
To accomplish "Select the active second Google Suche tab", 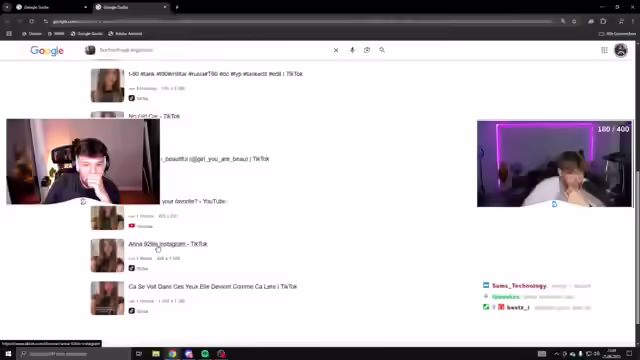I will (130, 7).
